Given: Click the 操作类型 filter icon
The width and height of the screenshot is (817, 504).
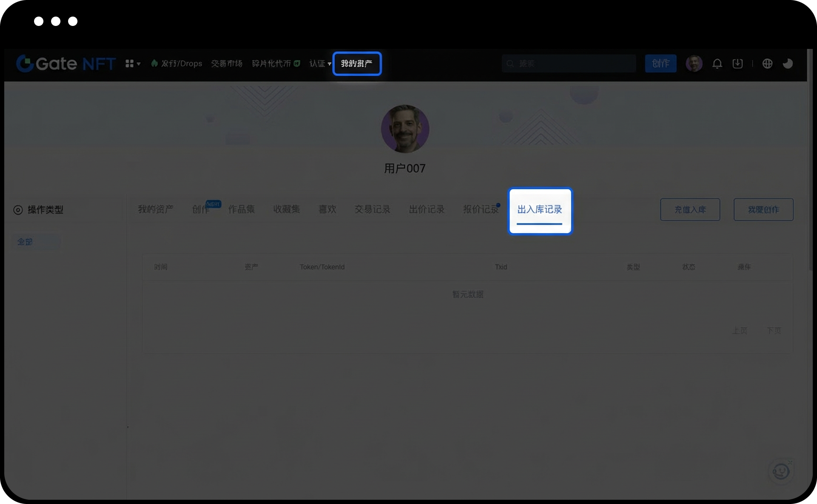Looking at the screenshot, I should [18, 210].
